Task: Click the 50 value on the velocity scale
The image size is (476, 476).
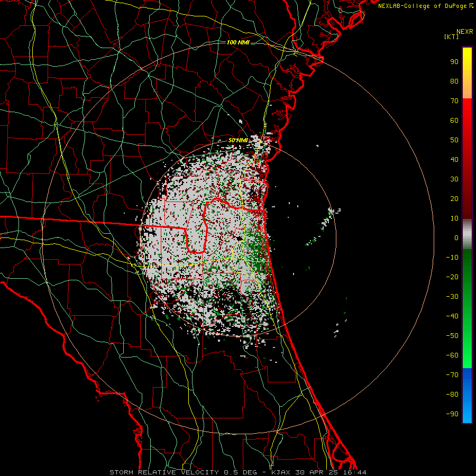Action: (x=454, y=140)
